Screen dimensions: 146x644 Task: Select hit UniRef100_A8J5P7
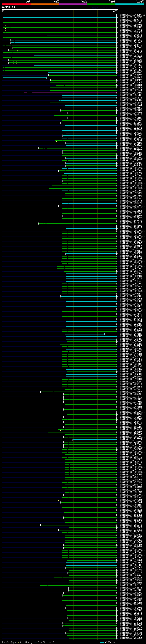(131, 80)
